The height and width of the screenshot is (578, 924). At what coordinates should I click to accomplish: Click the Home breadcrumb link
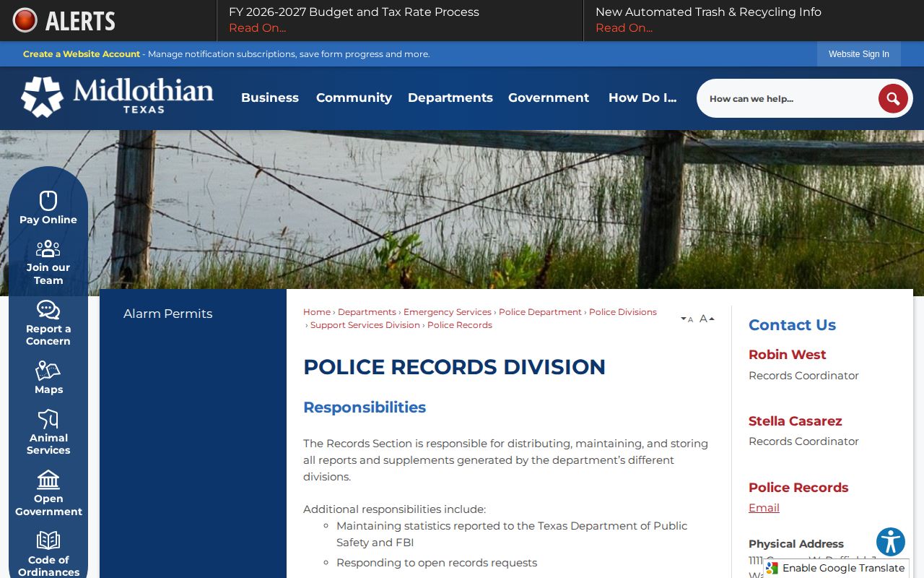pos(317,312)
